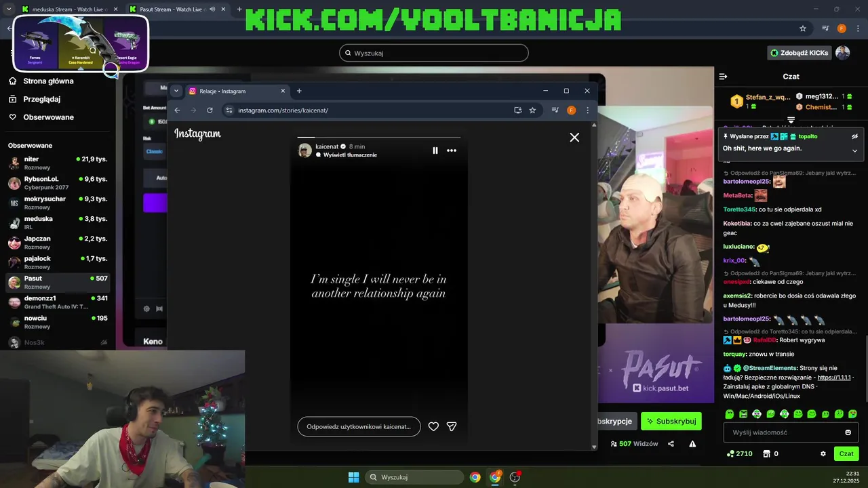Share the story via paper plane icon
Viewport: 868px width, 488px height.
click(452, 426)
